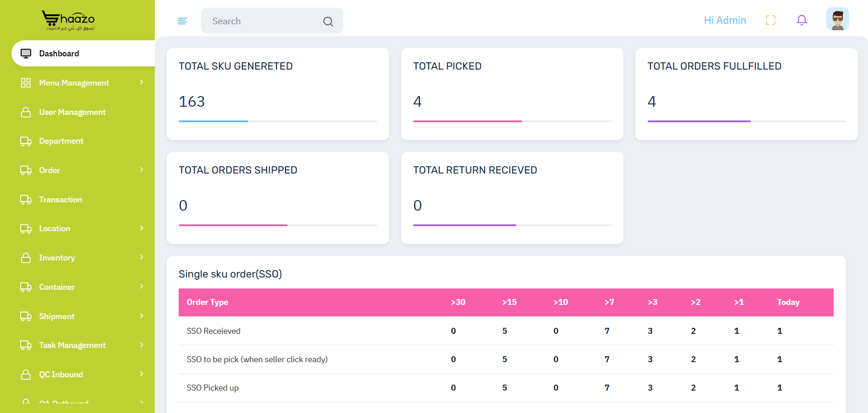Click the Inventory lock icon
Viewport: 868px width, 413px height.
tap(26, 258)
